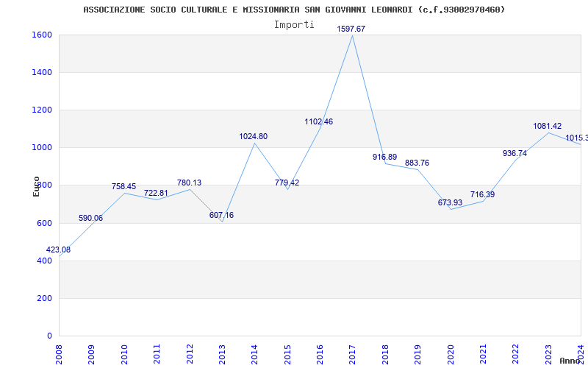
Task: Click the chart title ASSOCIAZIONE SOCIO CULTURALE
Action: pos(294,10)
